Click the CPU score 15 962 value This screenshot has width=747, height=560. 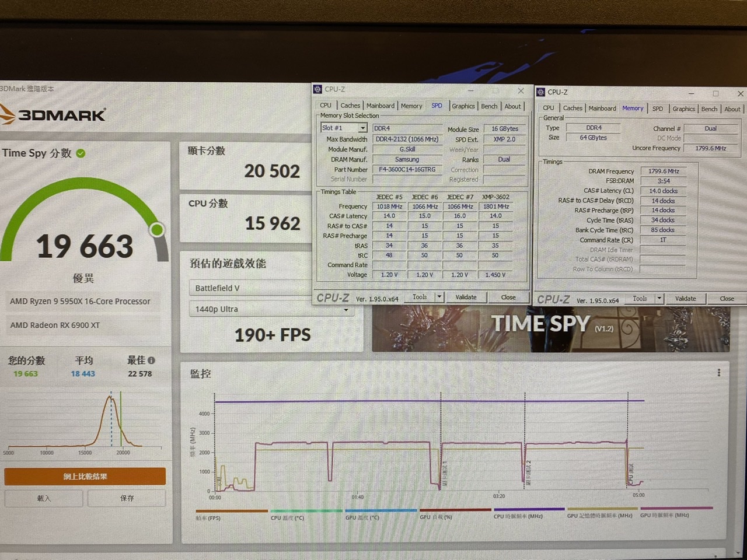pos(273,223)
